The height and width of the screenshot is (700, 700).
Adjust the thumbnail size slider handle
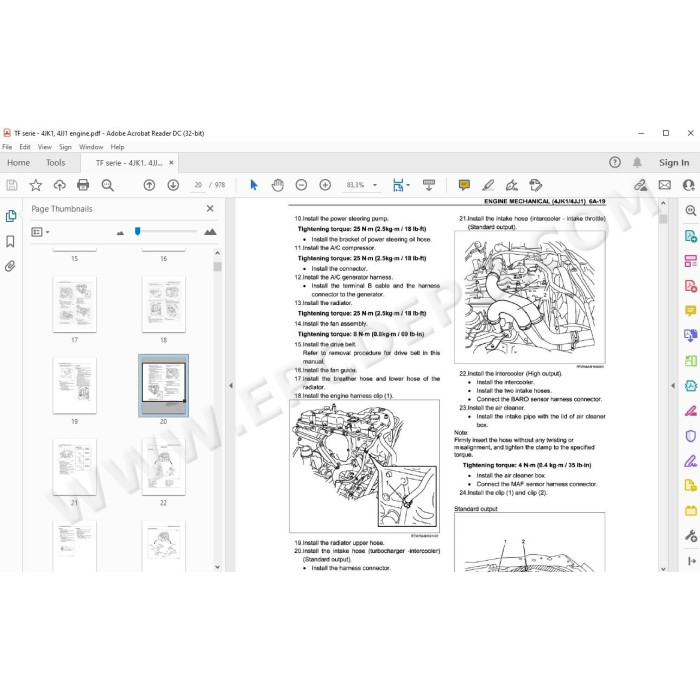138,231
